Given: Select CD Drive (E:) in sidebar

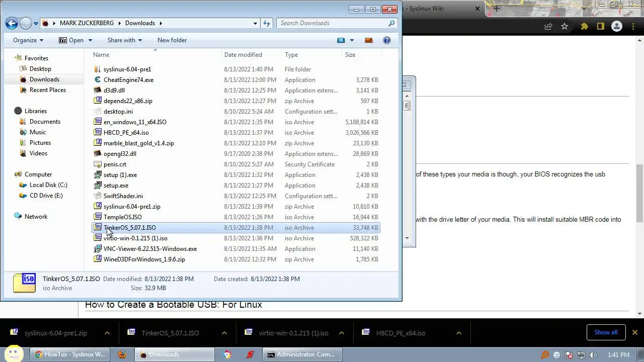Looking at the screenshot, I should [x=46, y=196].
